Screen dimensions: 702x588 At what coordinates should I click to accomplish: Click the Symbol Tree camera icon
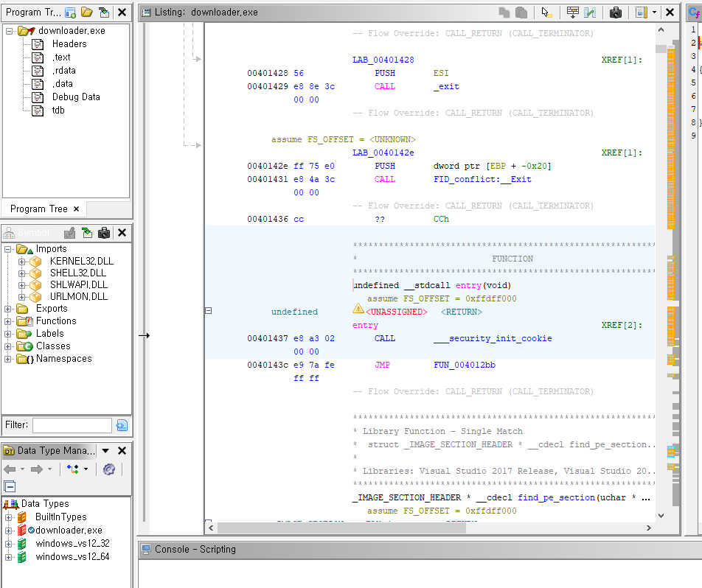click(104, 233)
